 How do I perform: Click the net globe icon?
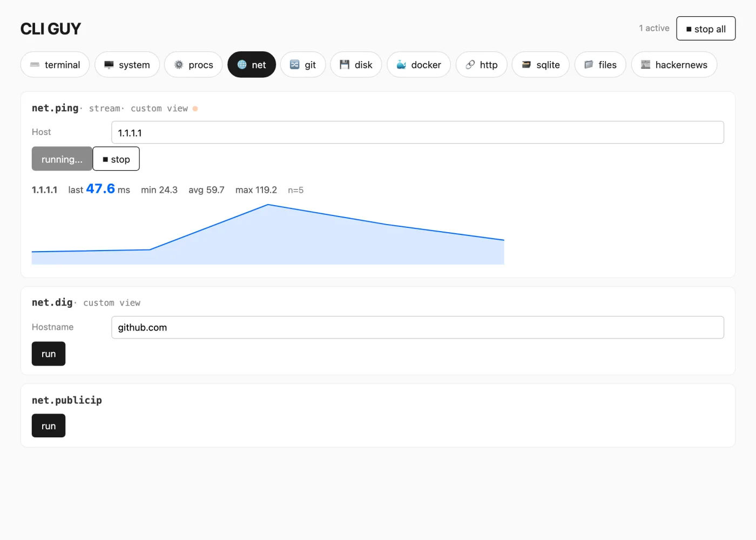pos(242,65)
